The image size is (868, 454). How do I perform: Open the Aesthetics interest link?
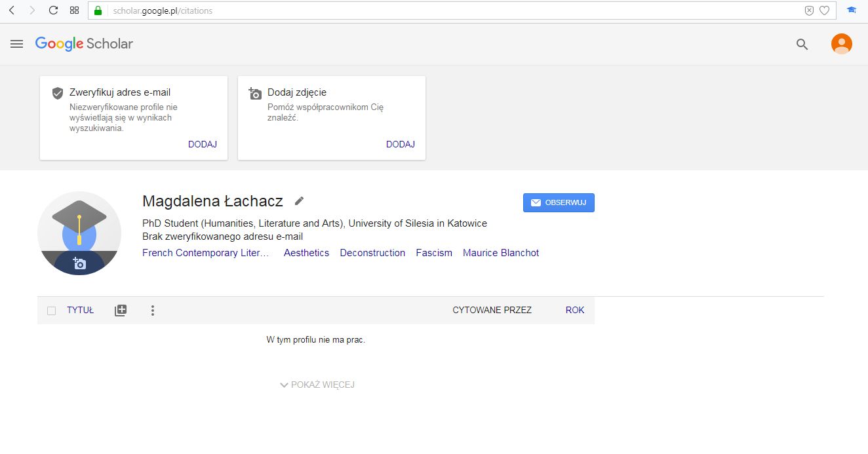coord(306,253)
